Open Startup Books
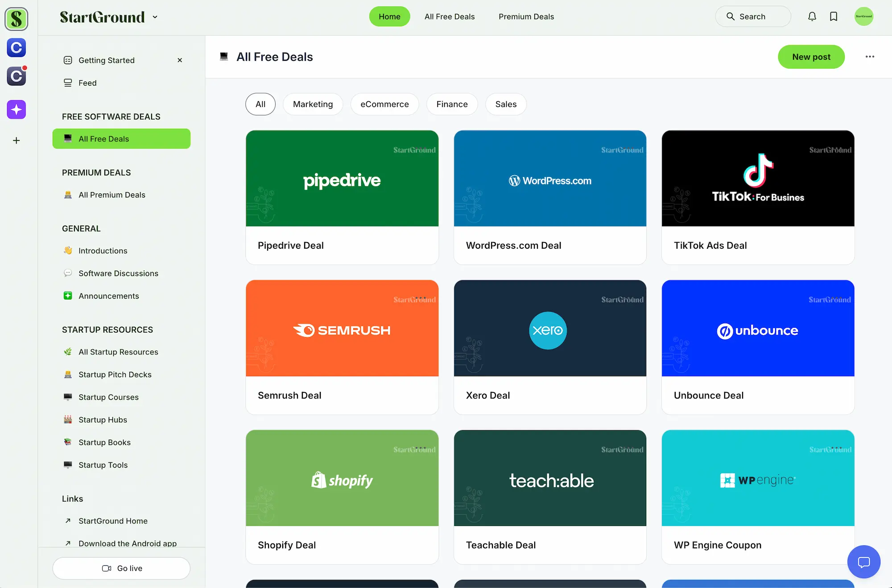Screen dimensions: 892x588 tap(121, 442)
